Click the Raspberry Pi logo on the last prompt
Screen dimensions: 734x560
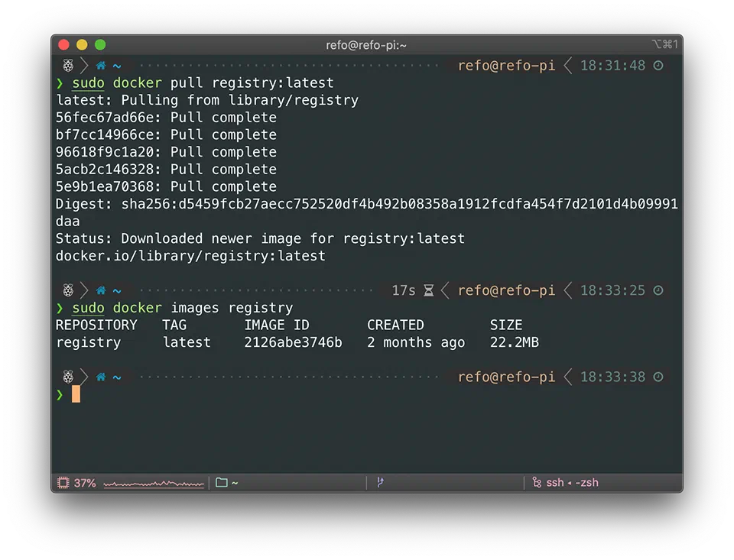[x=68, y=377]
